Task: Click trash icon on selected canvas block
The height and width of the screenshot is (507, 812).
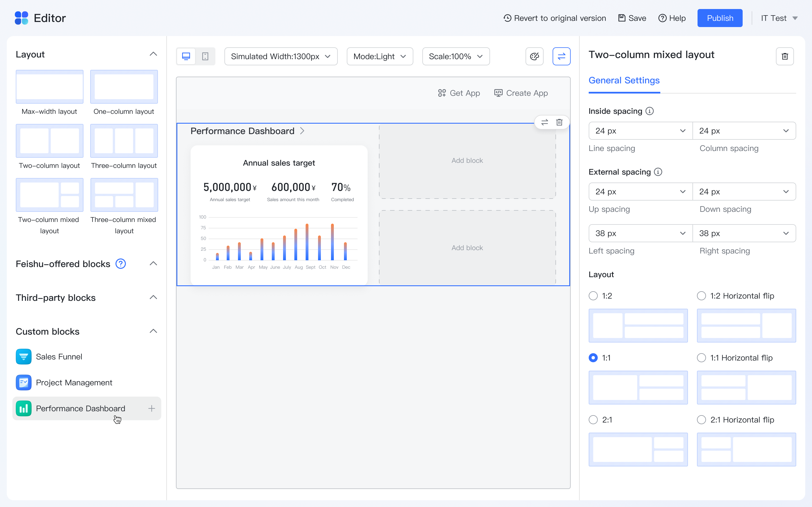Action: tap(559, 122)
